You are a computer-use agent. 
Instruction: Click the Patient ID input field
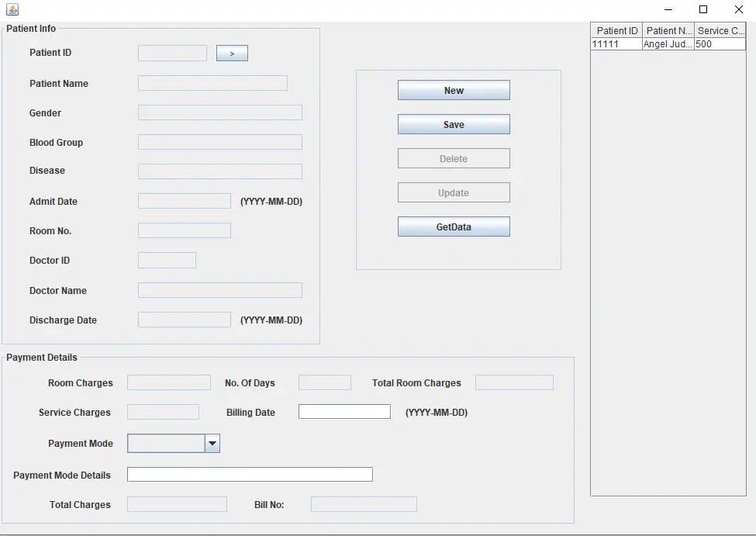(x=172, y=53)
